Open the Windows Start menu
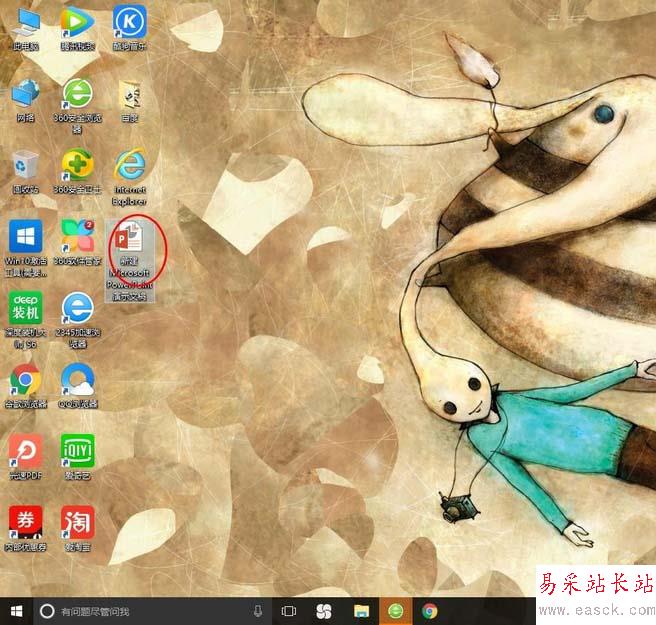Image resolution: width=656 pixels, height=625 pixels. (x=16, y=611)
